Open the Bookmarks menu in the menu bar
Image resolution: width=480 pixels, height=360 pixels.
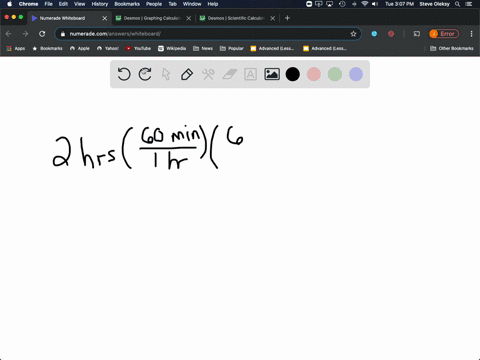[127, 4]
